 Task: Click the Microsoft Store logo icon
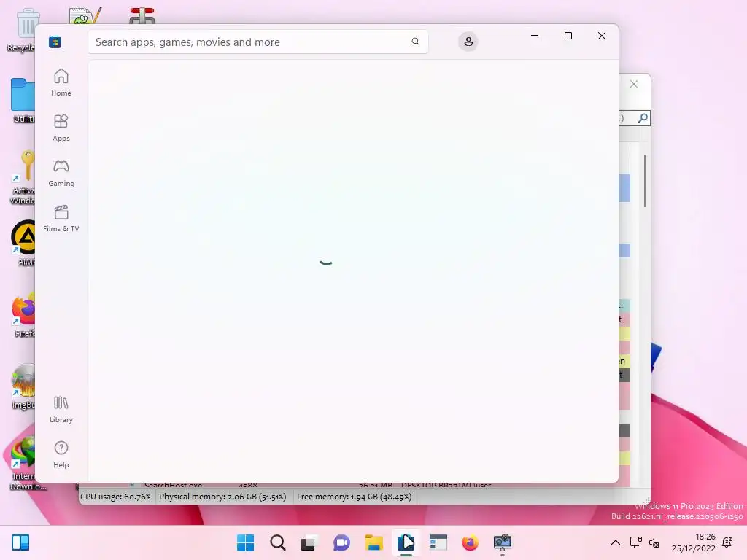pyautogui.click(x=55, y=42)
